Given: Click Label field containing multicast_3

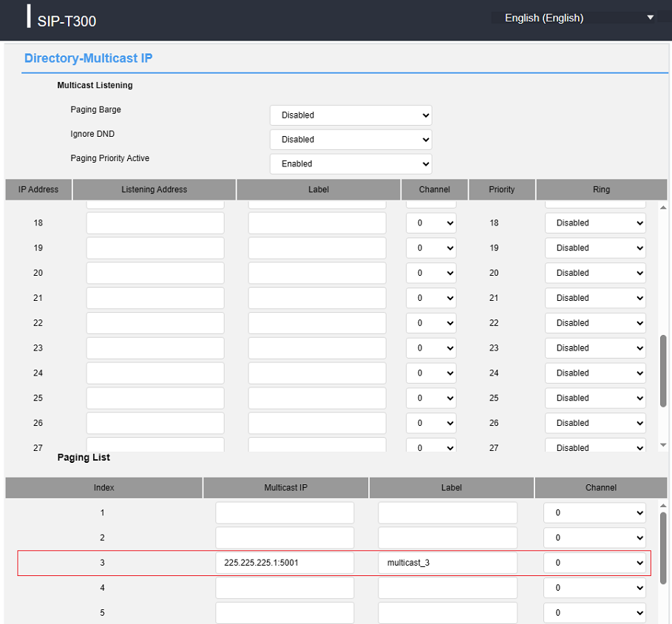Looking at the screenshot, I should click(x=447, y=563).
